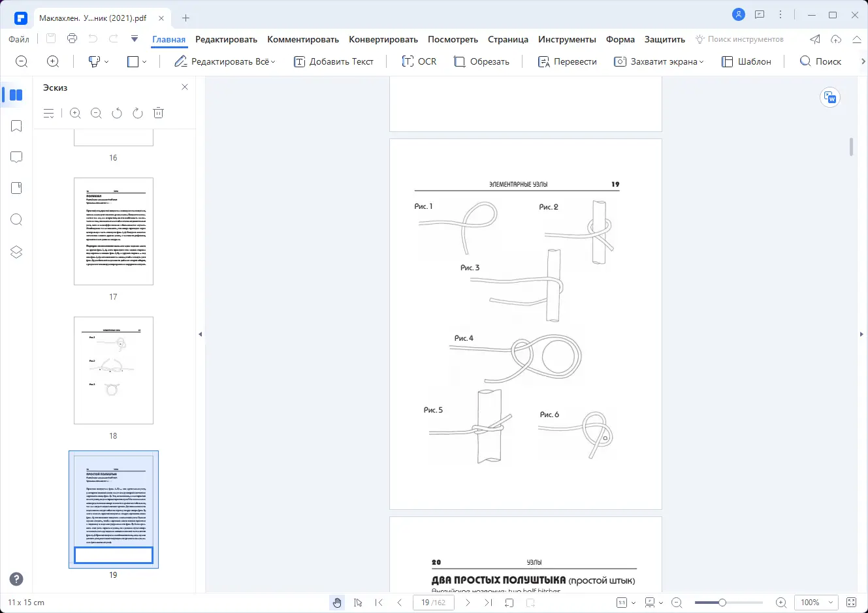Go to the next page

(x=468, y=603)
